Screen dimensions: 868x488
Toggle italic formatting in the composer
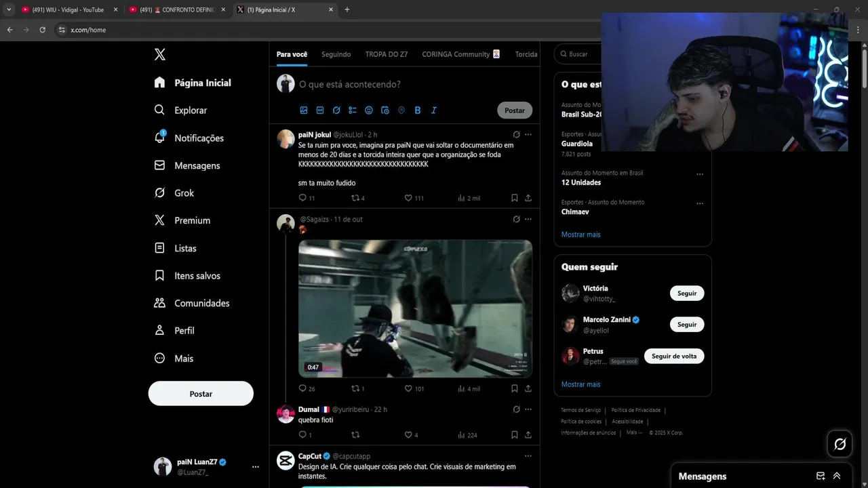[434, 110]
